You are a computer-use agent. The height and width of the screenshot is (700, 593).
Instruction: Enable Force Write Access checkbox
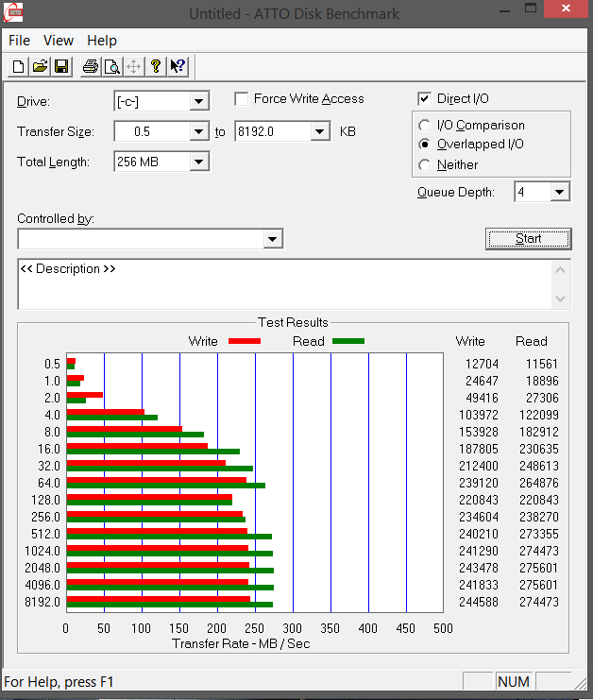(x=242, y=98)
